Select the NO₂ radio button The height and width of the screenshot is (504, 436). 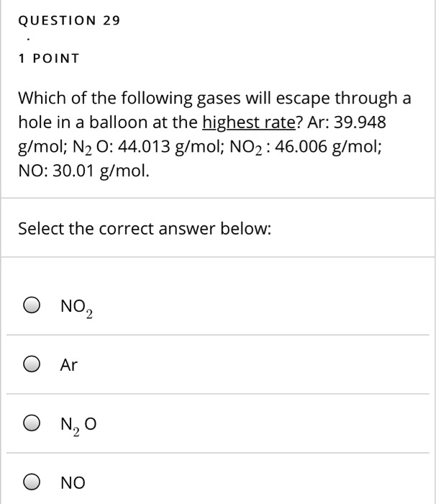31,306
